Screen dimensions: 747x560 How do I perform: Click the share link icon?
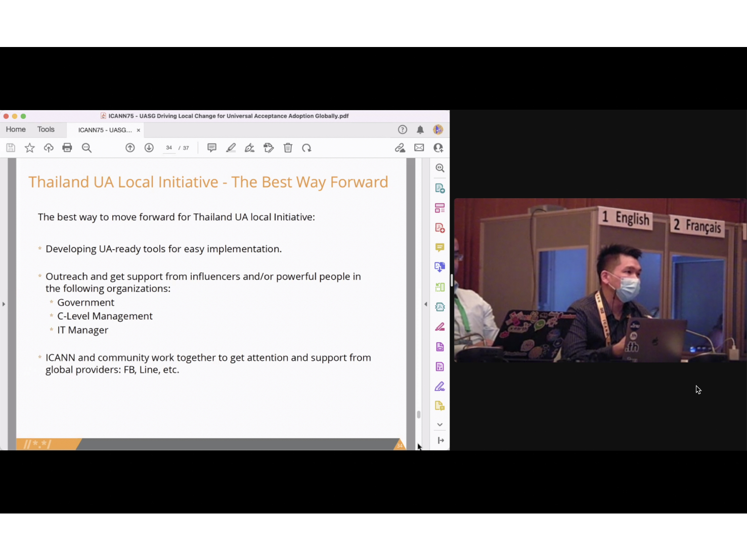400,148
